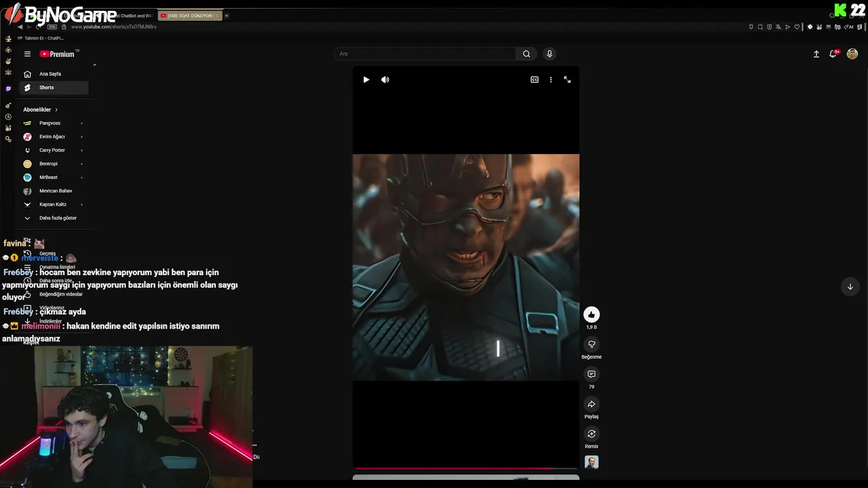Toggle the VPN badge in address bar
Image resolution: width=868 pixels, height=488 pixels.
point(52,27)
